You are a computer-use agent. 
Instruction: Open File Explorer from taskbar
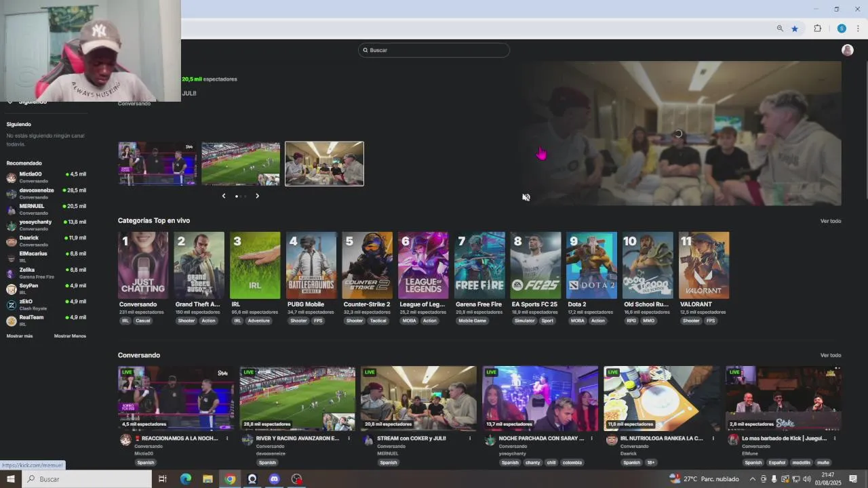click(x=208, y=479)
